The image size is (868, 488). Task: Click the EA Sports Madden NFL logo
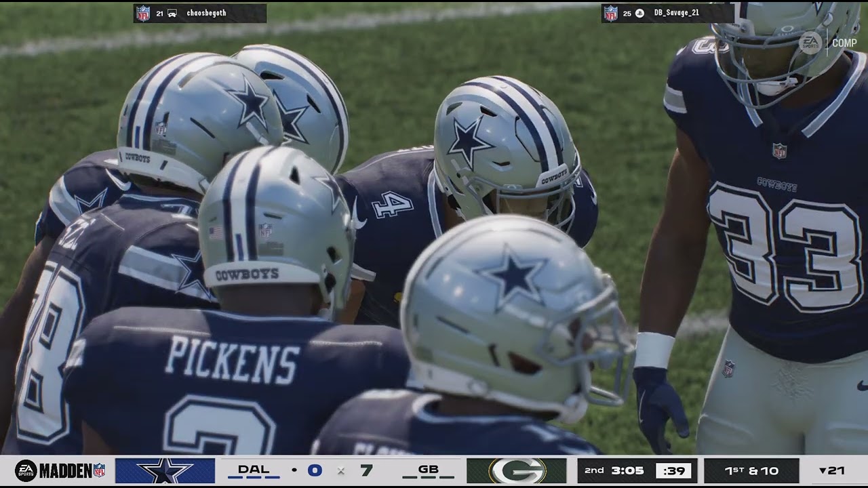coord(60,470)
